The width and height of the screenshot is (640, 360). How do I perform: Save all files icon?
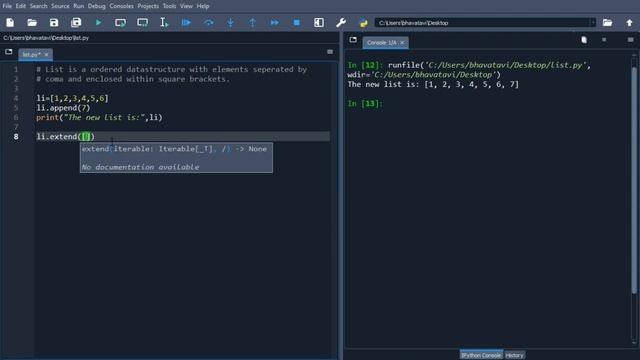click(76, 23)
